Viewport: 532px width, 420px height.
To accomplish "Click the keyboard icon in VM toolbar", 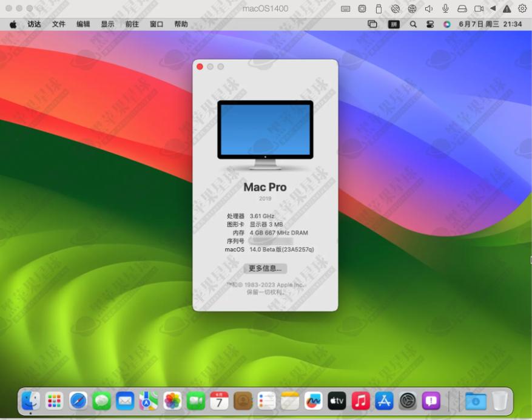I will [x=345, y=9].
